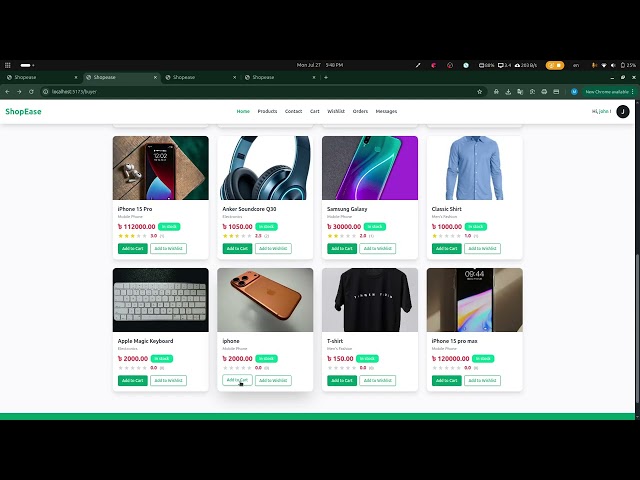Image resolution: width=640 pixels, height=480 pixels.
Task: Open the Chrome downloads icon
Action: (x=508, y=92)
